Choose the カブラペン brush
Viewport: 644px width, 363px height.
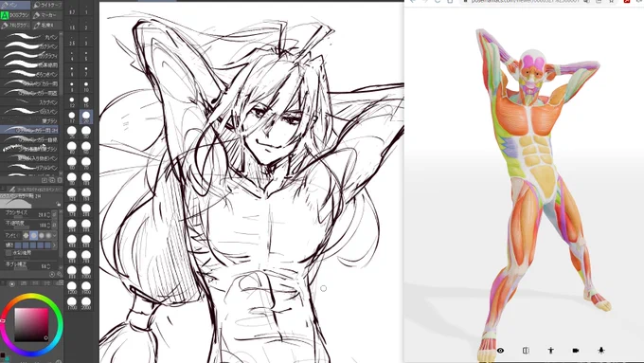click(x=29, y=46)
